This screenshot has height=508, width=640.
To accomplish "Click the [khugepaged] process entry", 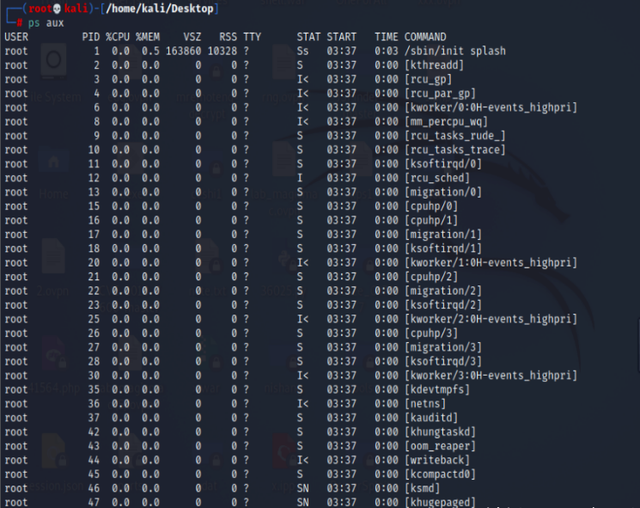I will click(440, 502).
